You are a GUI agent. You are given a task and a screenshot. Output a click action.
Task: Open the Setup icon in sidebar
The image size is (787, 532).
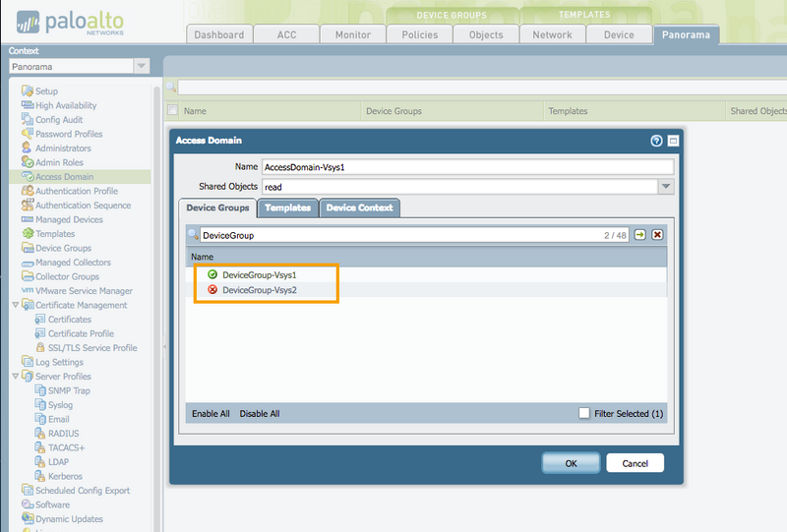(x=28, y=90)
